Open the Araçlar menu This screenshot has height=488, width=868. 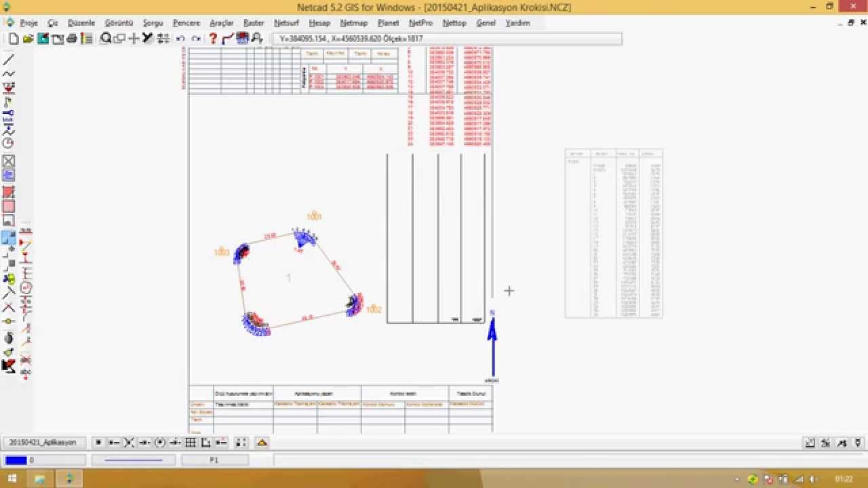coord(222,23)
